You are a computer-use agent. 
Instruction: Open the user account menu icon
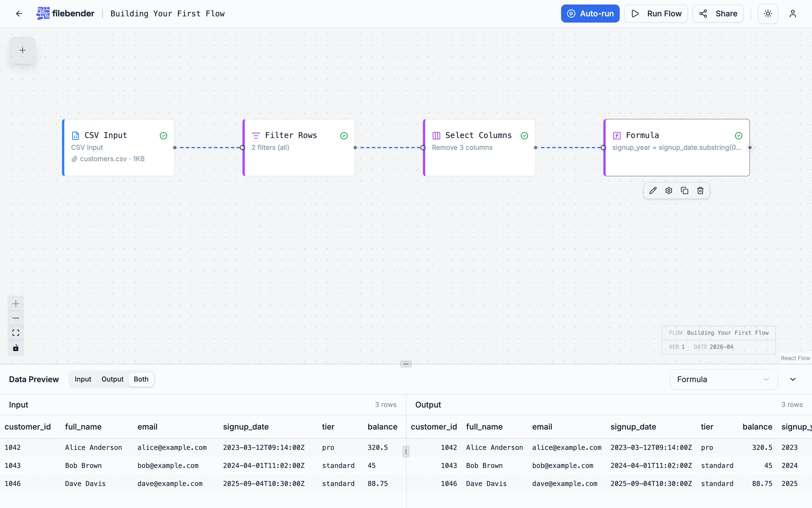[x=793, y=14]
